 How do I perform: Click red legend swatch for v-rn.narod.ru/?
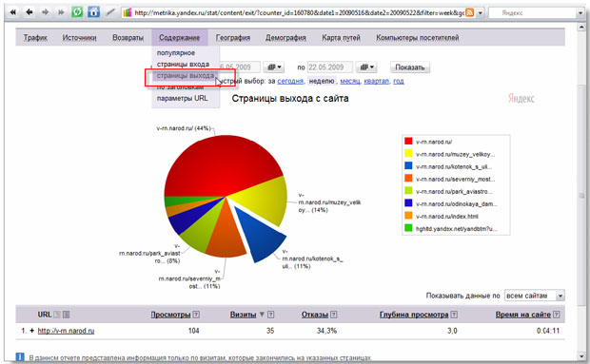(408, 142)
